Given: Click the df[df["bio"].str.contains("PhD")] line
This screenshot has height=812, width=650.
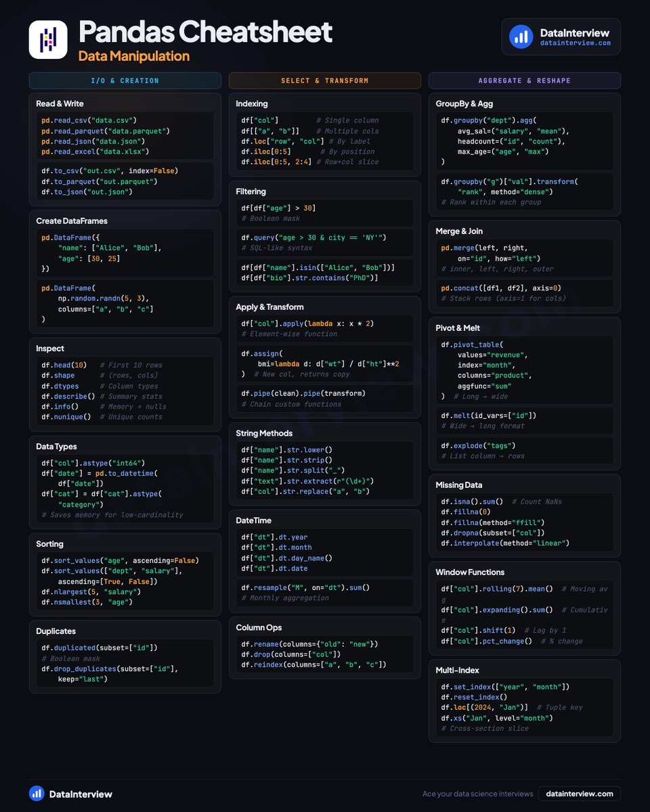Looking at the screenshot, I should (x=309, y=277).
